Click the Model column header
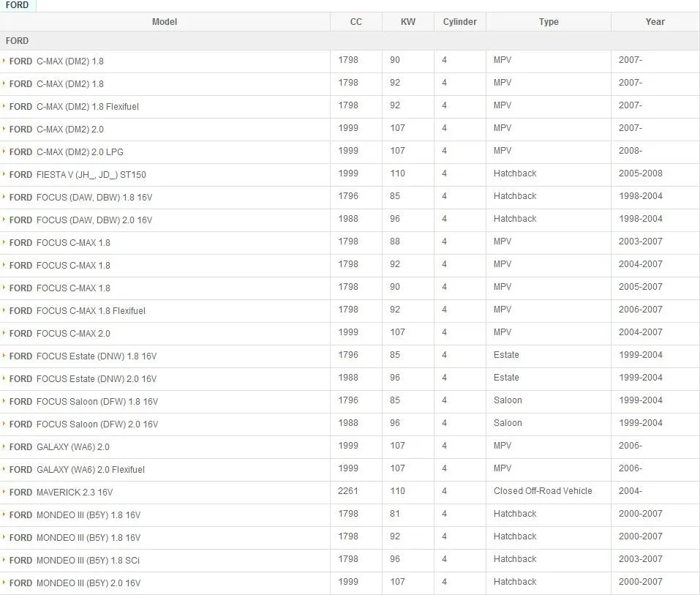 tap(165, 21)
